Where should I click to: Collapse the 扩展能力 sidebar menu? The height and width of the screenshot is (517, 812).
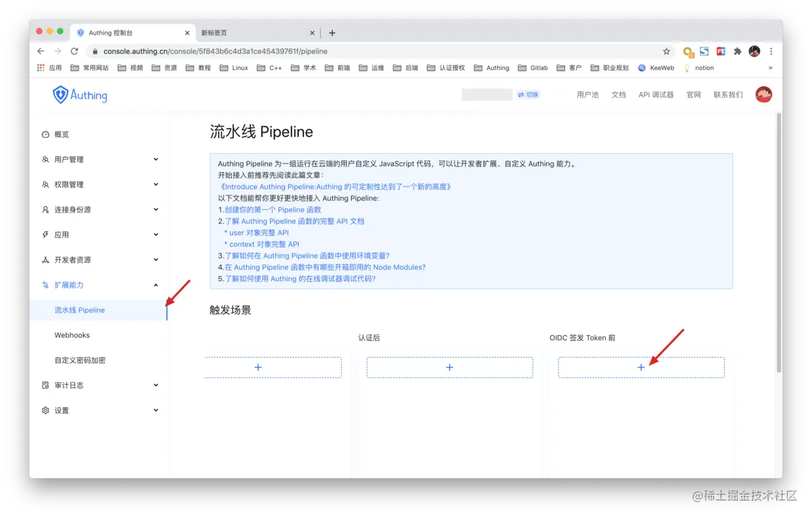[x=98, y=285]
